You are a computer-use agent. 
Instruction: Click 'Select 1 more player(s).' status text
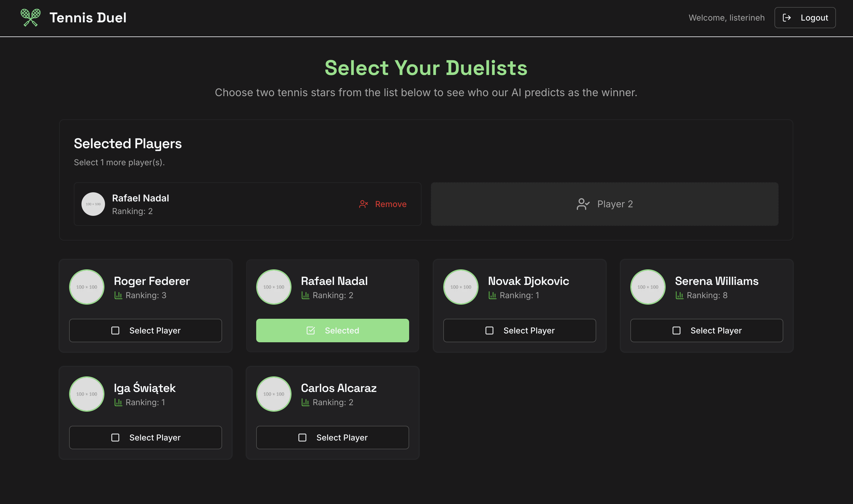point(119,162)
